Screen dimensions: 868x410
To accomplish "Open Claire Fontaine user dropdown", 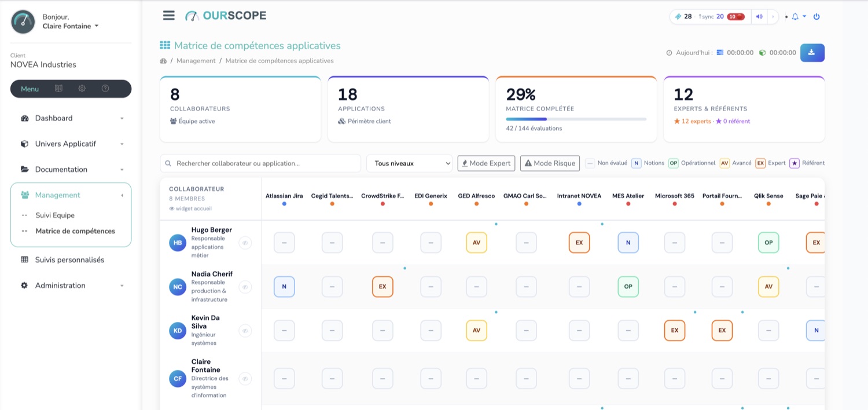I will (x=71, y=26).
